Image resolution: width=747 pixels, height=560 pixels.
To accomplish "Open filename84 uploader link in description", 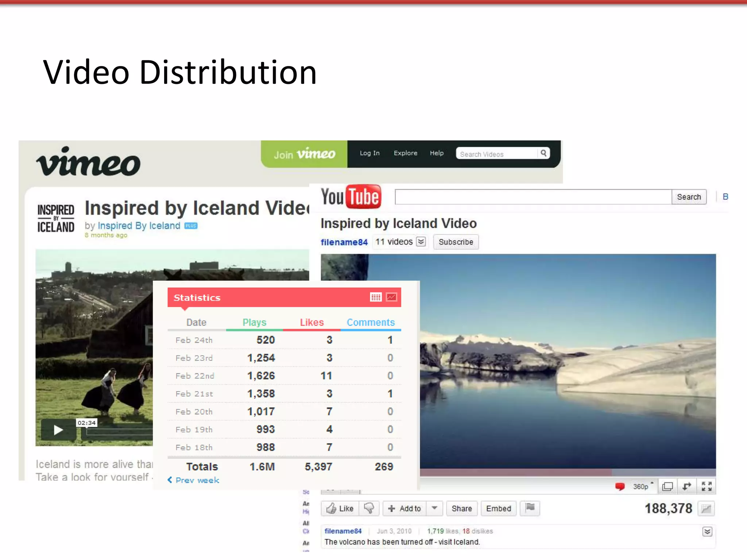I will coord(343,531).
